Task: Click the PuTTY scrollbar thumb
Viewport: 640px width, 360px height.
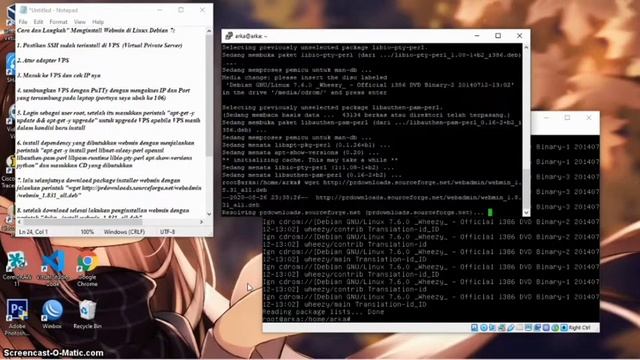Action: click(x=526, y=189)
